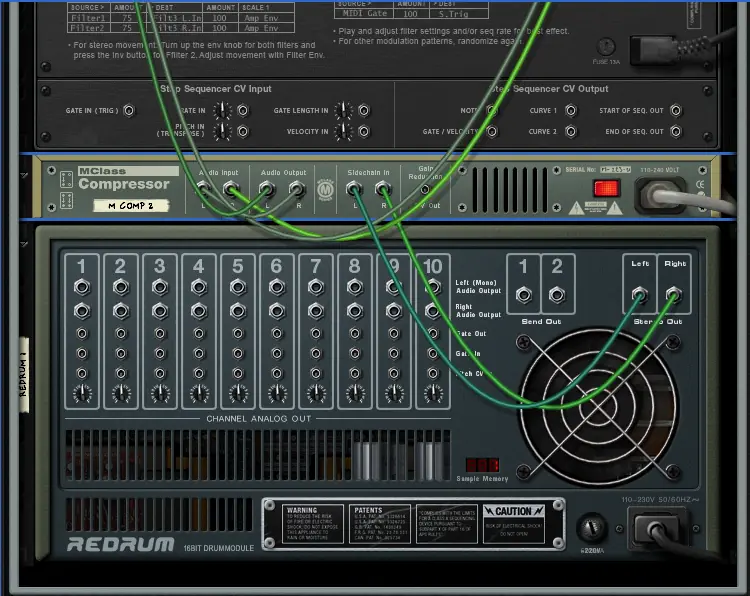Click channel 5 Right audio output jack
The image size is (750, 596).
point(238,311)
